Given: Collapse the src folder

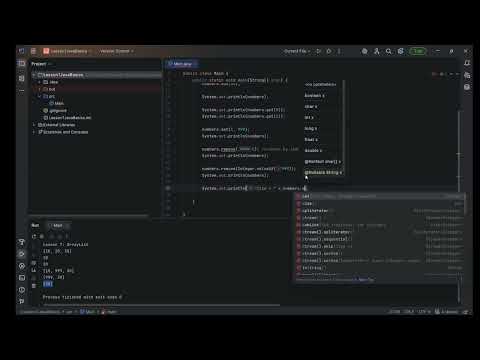Looking at the screenshot, I should pyautogui.click(x=40, y=96).
